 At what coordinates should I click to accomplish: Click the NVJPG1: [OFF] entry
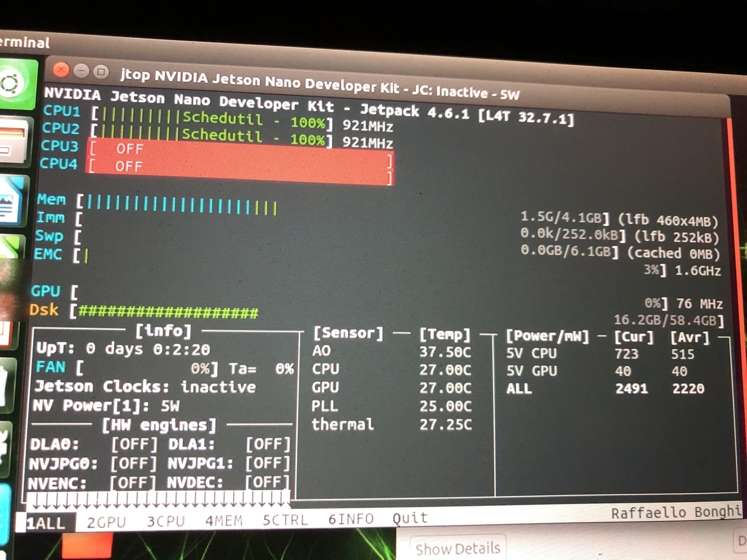228,463
